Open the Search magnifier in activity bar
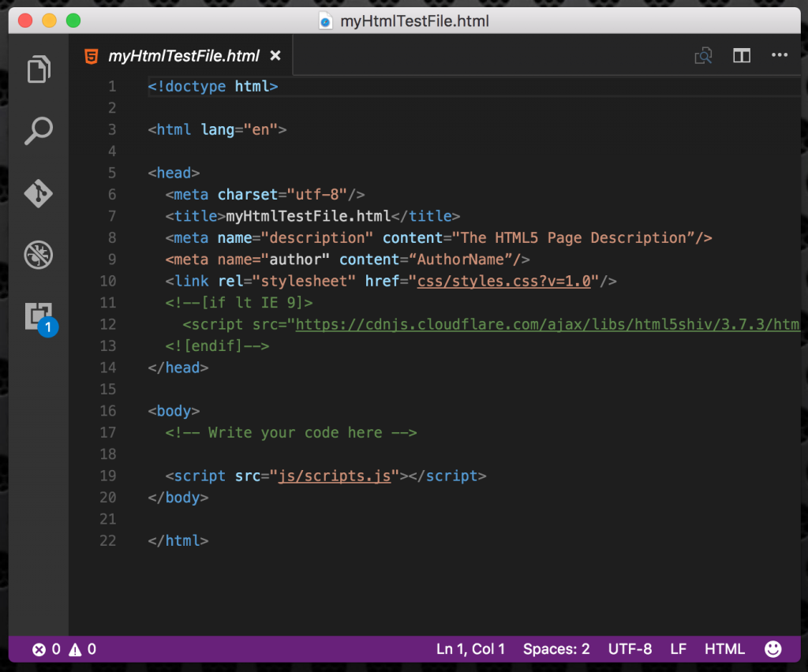808x672 pixels. (x=39, y=131)
